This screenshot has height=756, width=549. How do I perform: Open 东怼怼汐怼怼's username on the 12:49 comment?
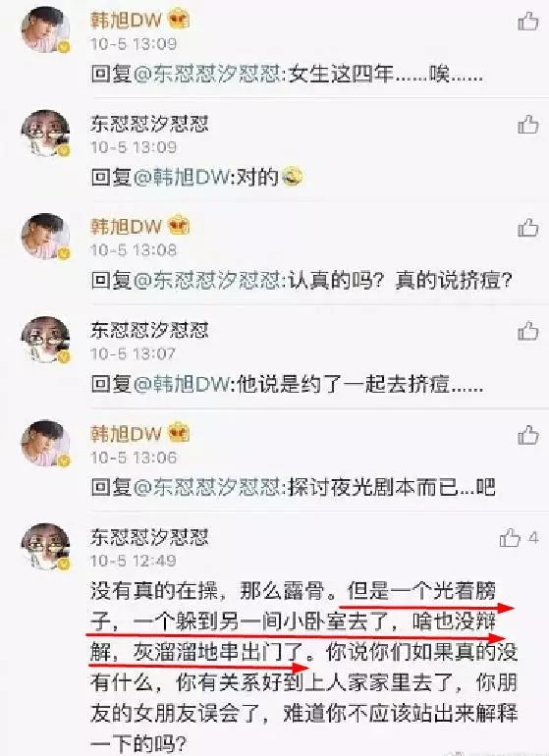point(149,538)
